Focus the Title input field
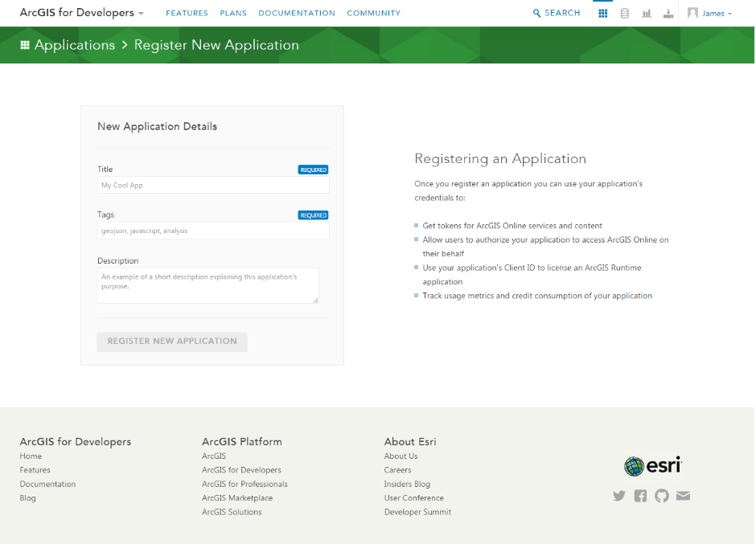The width and height of the screenshot is (756, 544). (213, 185)
